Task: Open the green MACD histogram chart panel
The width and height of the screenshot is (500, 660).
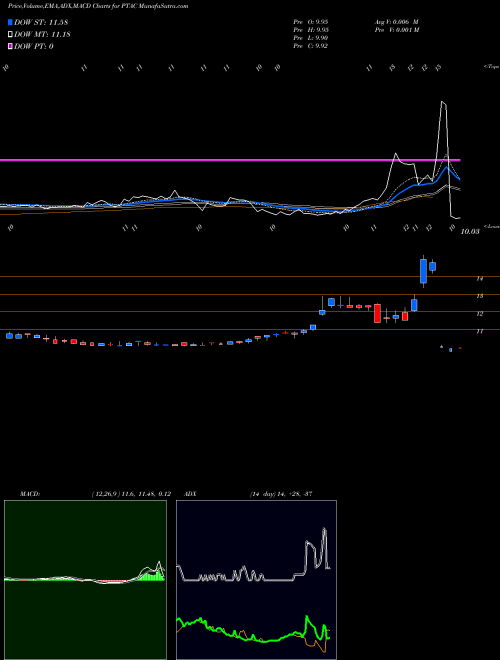Action: 85,580
